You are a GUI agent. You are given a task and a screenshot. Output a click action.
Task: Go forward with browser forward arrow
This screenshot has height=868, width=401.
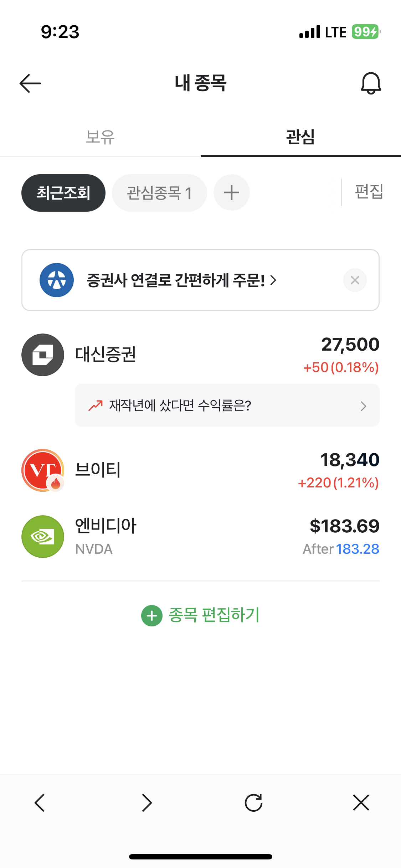point(147,803)
